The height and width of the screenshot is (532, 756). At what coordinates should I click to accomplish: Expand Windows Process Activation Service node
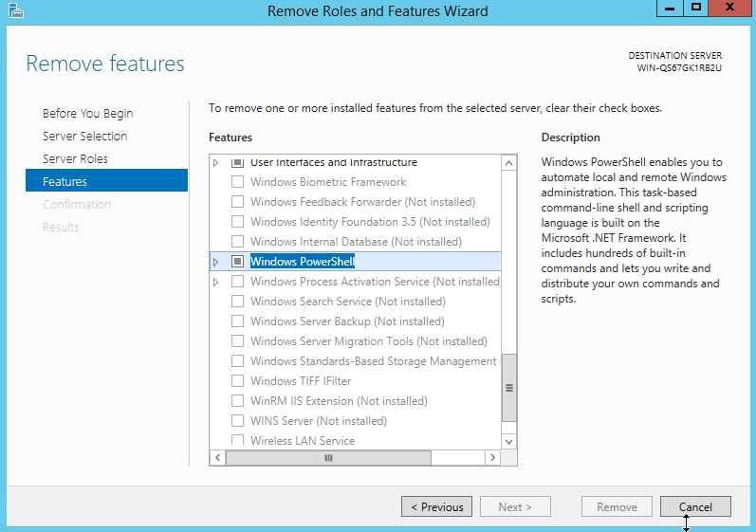216,282
